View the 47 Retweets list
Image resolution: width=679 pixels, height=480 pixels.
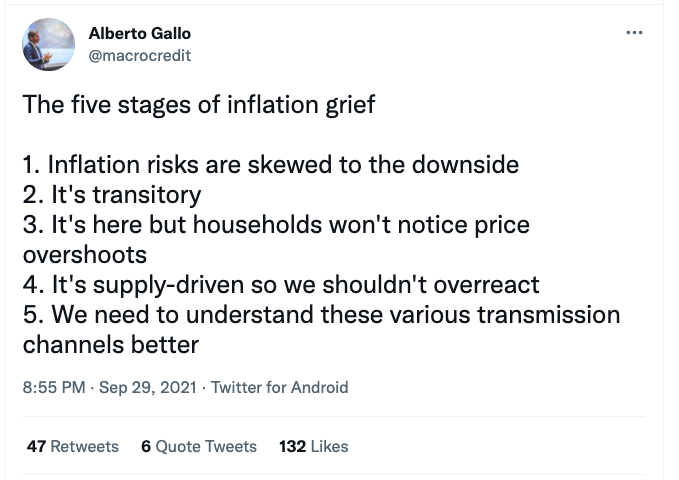click(x=72, y=446)
